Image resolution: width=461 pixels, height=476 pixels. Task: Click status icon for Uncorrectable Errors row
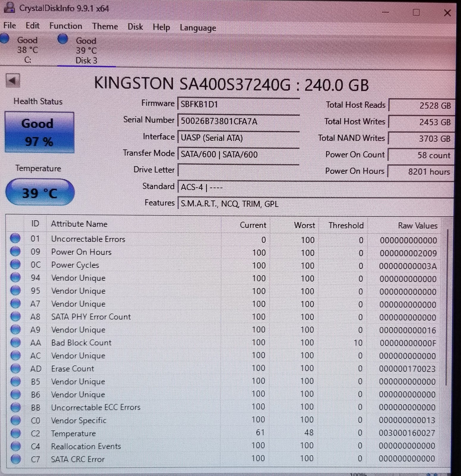[x=15, y=238]
